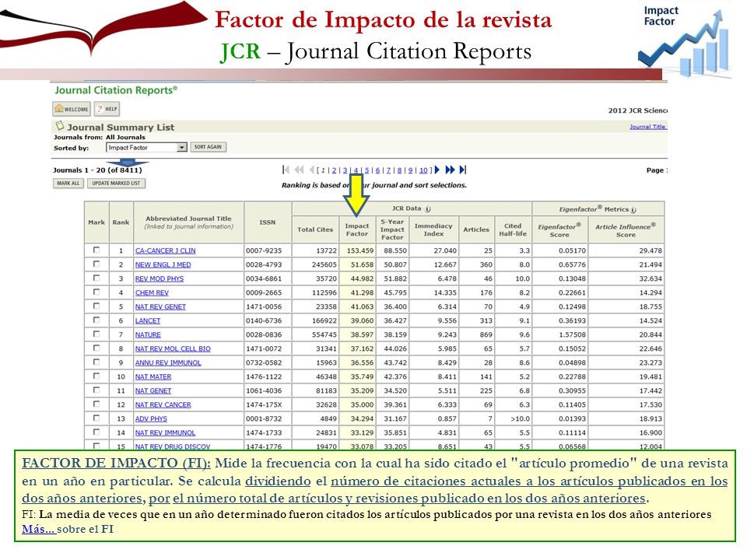Viewport: 747px width, 560px height.
Task: Mark the NAT REV GENET checkbox
Action: (96, 306)
